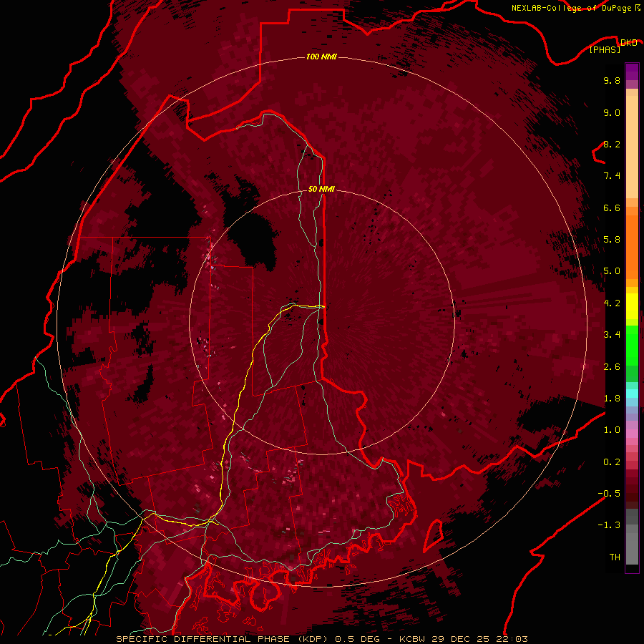Click the 2.6 value on the color scale

[x=612, y=366]
